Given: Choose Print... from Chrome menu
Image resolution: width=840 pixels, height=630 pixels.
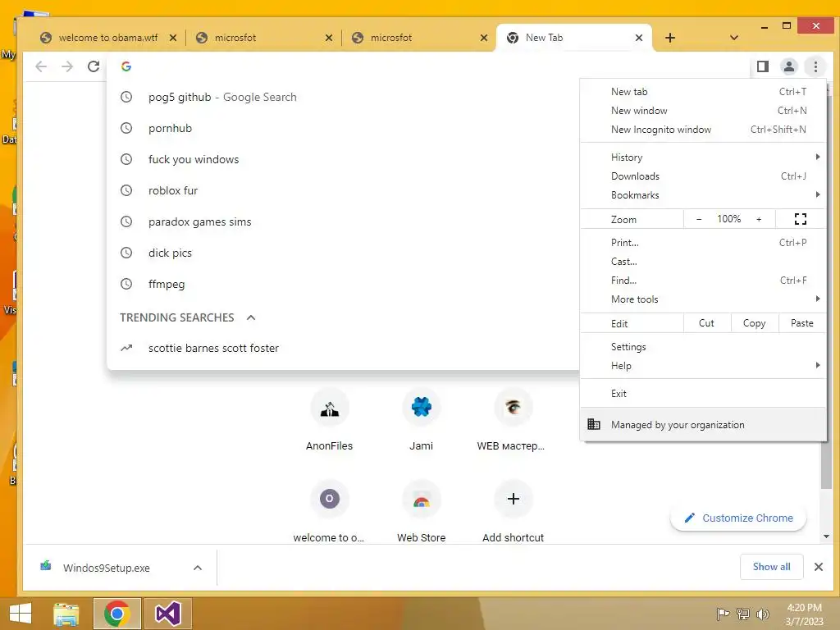Looking at the screenshot, I should tap(703, 243).
